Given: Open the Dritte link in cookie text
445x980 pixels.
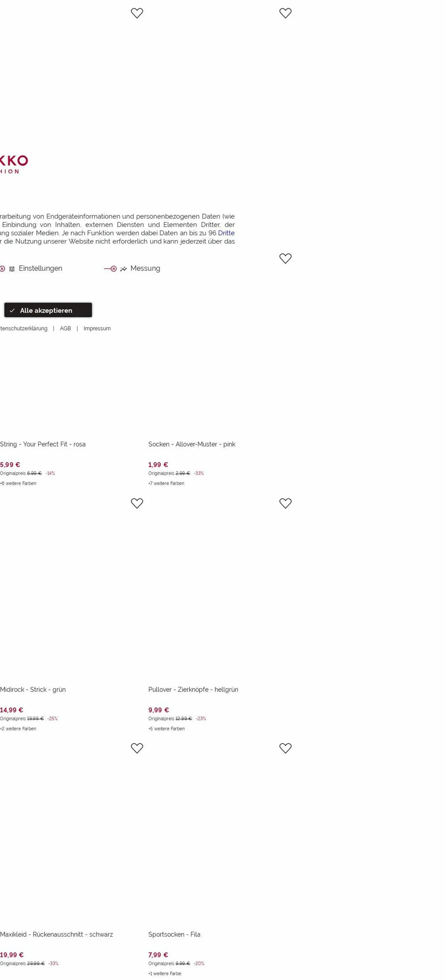Looking at the screenshot, I should pyautogui.click(x=226, y=233).
